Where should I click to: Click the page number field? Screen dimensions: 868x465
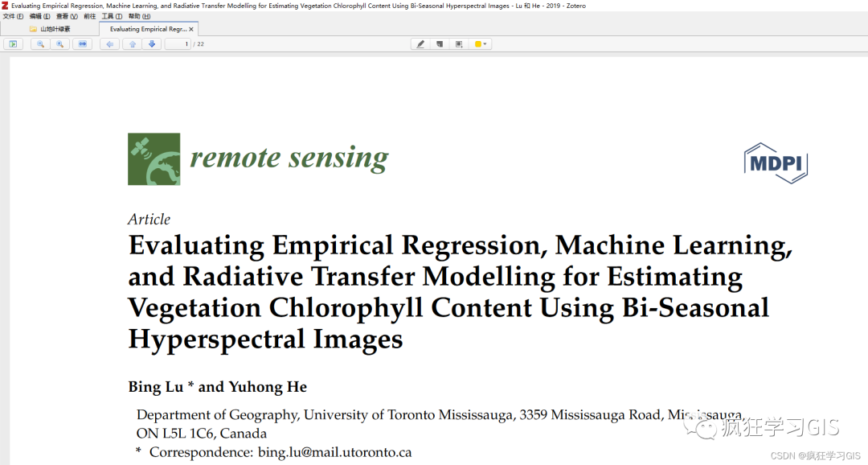[x=178, y=43]
